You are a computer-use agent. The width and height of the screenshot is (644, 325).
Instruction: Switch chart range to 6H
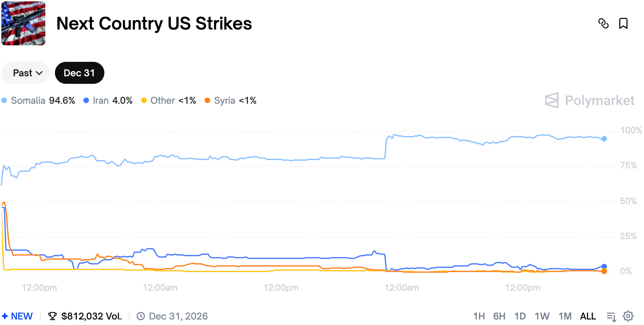(499, 316)
